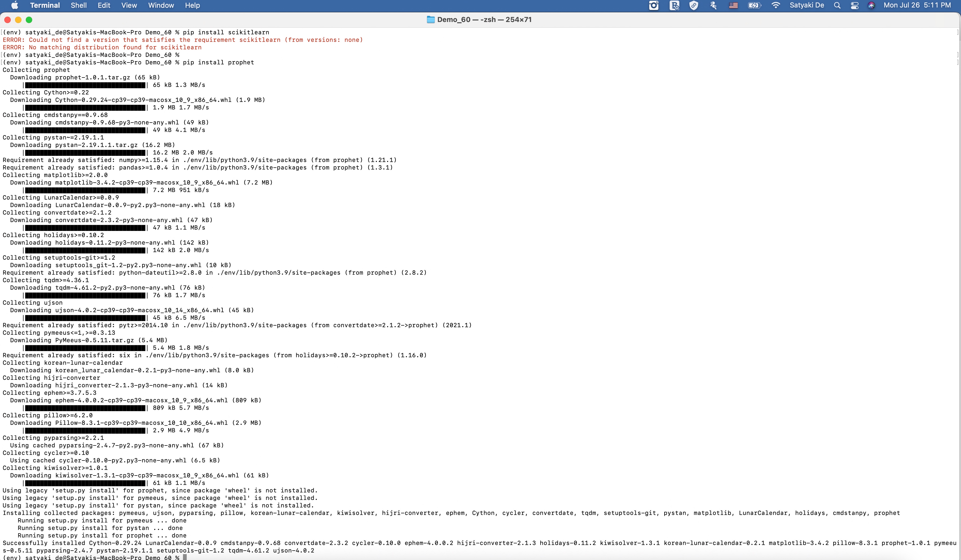
Task: Click the AirPods status icon
Action: point(713,5)
